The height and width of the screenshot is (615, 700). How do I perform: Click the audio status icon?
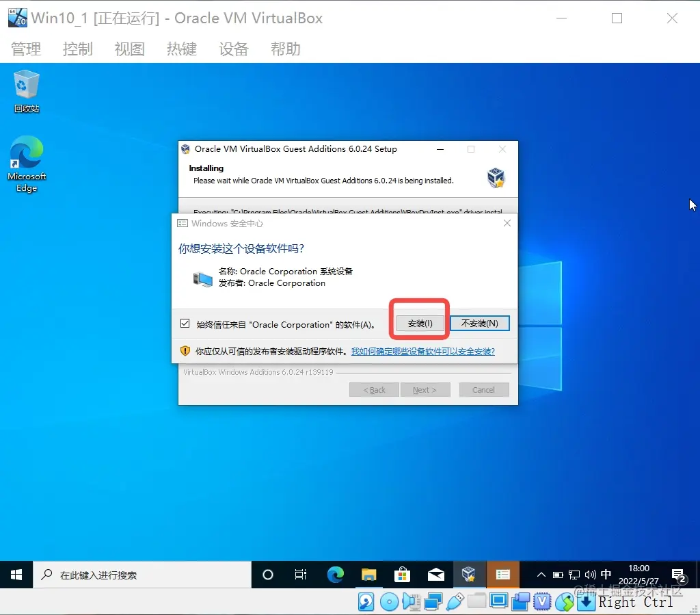[x=411, y=602]
